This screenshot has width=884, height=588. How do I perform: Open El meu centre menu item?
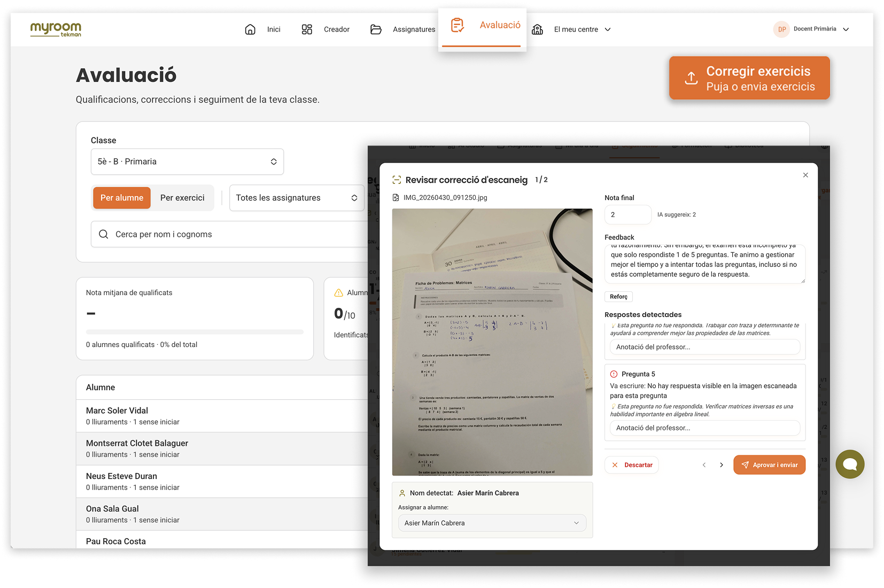coord(576,29)
